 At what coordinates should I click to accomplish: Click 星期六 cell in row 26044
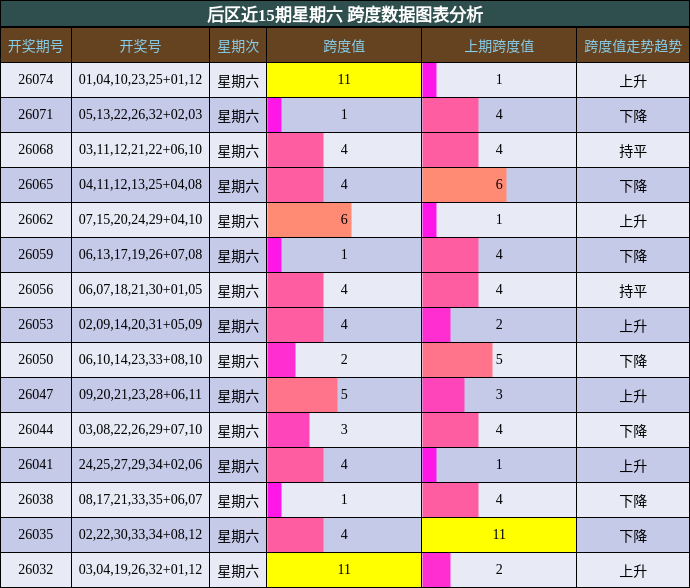click(x=238, y=430)
